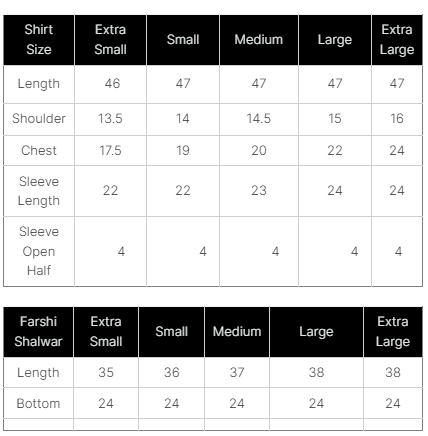Click Shoulder value 14.5 for Medium

coord(259,119)
